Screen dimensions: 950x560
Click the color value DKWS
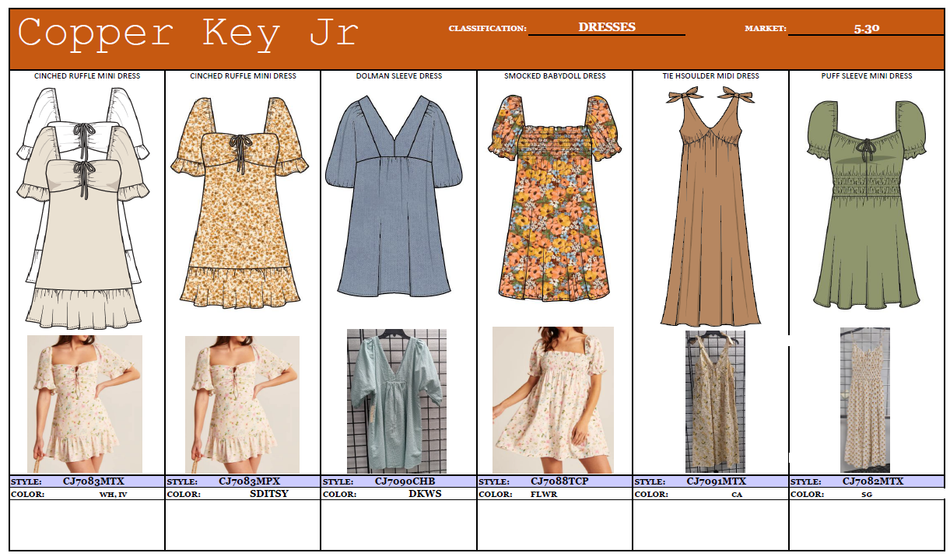click(425, 494)
